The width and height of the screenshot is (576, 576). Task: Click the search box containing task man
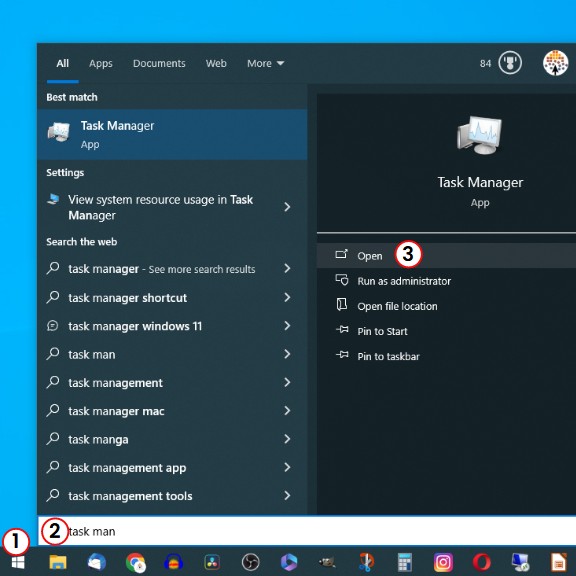click(307, 531)
